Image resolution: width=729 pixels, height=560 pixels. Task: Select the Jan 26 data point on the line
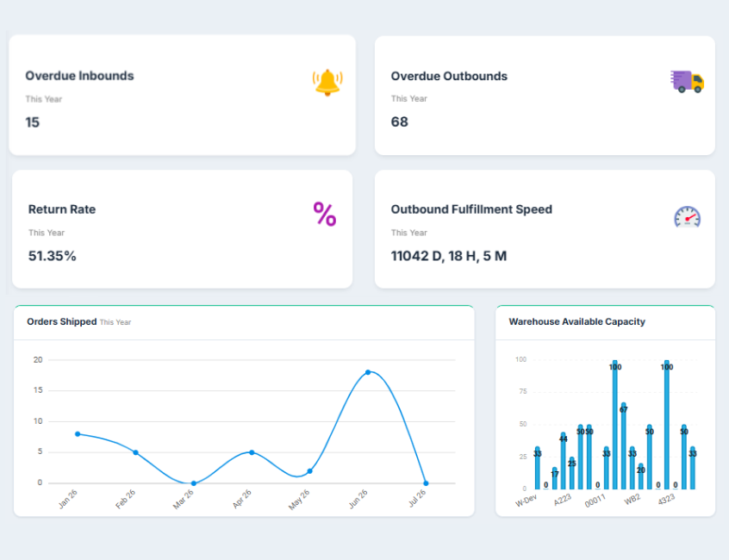(x=78, y=434)
